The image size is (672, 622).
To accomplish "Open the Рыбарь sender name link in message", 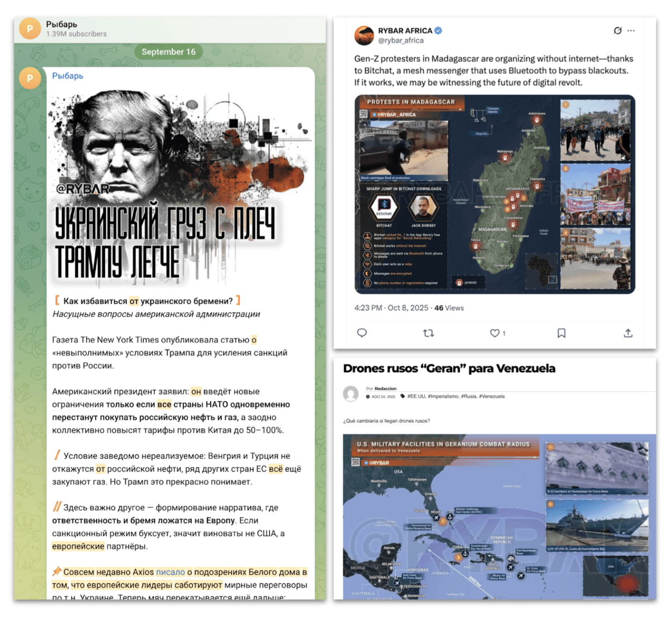I will (68, 76).
